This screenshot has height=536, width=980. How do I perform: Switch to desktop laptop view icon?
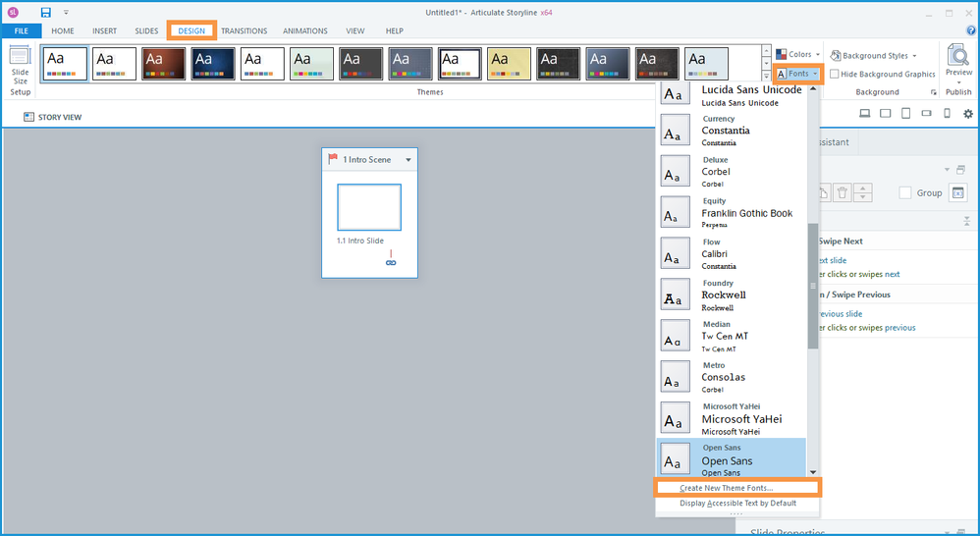(x=865, y=114)
